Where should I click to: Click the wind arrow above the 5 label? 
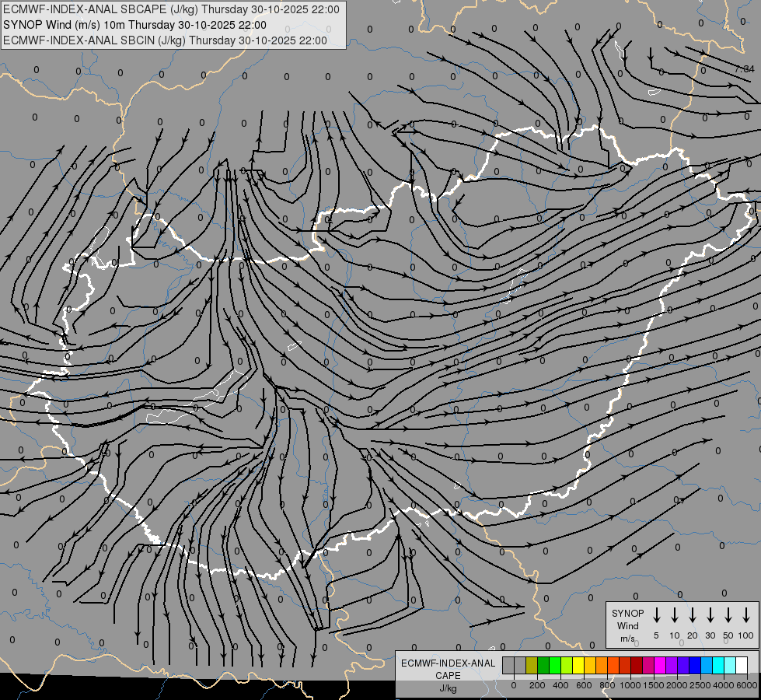[x=656, y=614]
